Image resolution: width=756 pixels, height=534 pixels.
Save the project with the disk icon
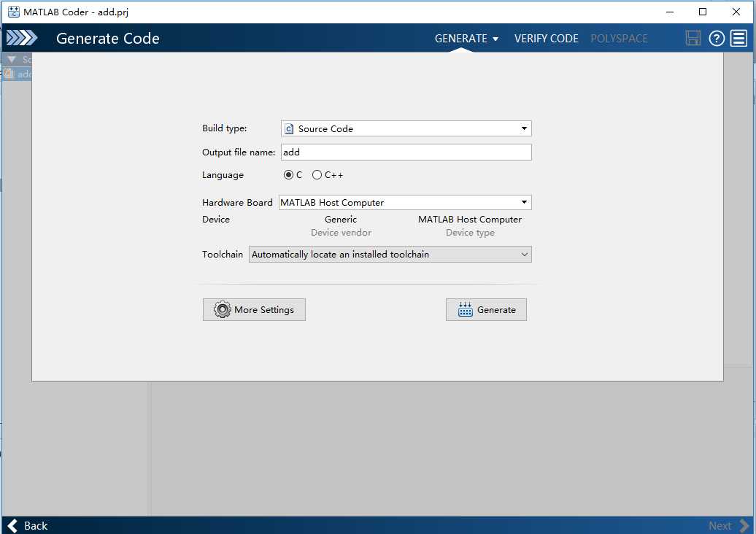693,38
